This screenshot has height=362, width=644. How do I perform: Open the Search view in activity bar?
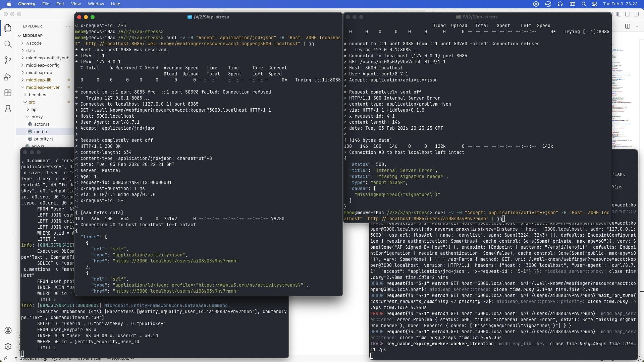[x=8, y=44]
